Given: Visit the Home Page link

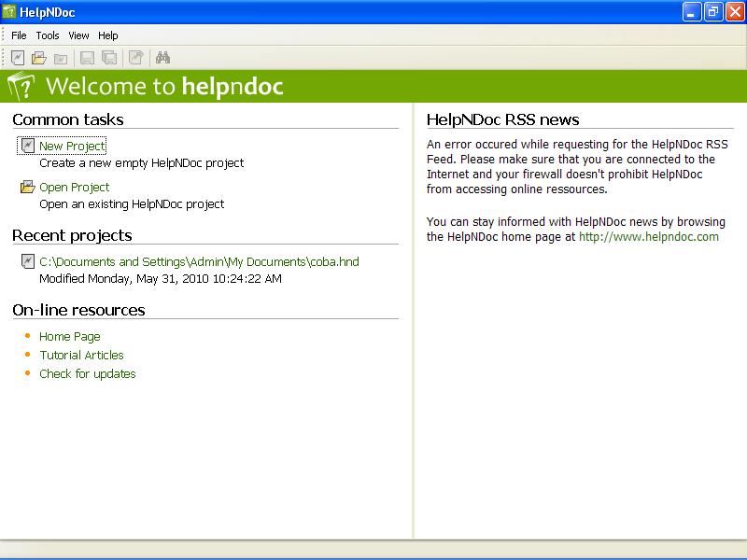Looking at the screenshot, I should 69,336.
